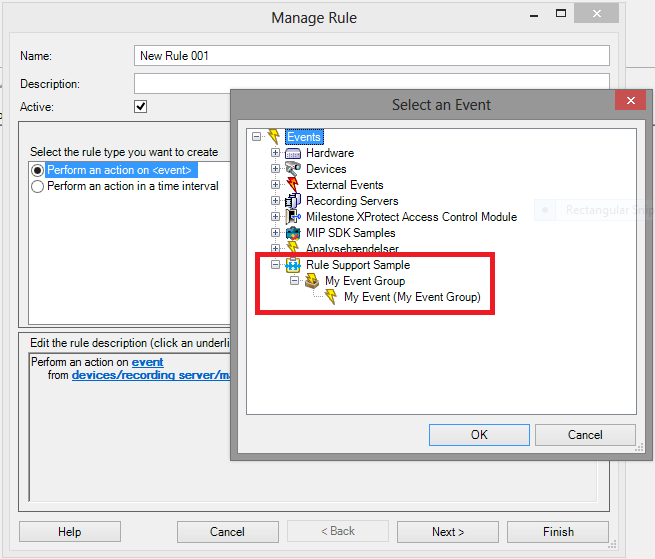Click the Devices camera icon
655x559 pixels.
(x=293, y=169)
